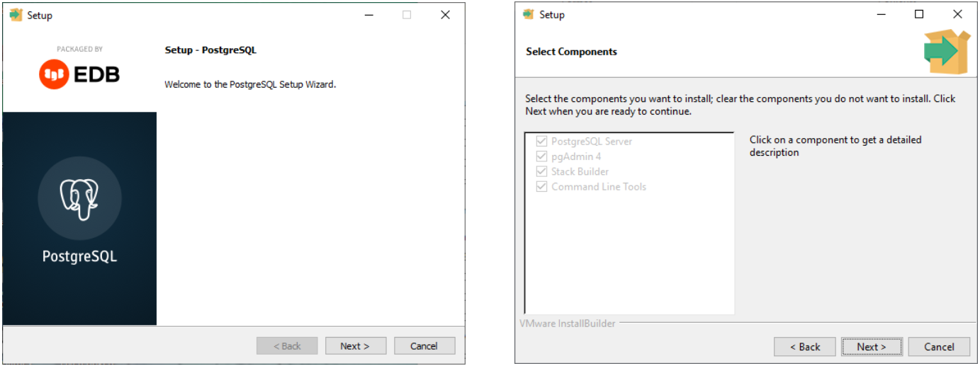Click the Setup icon in the Select Components title bar
This screenshot has height=366, width=980.
pos(528,14)
